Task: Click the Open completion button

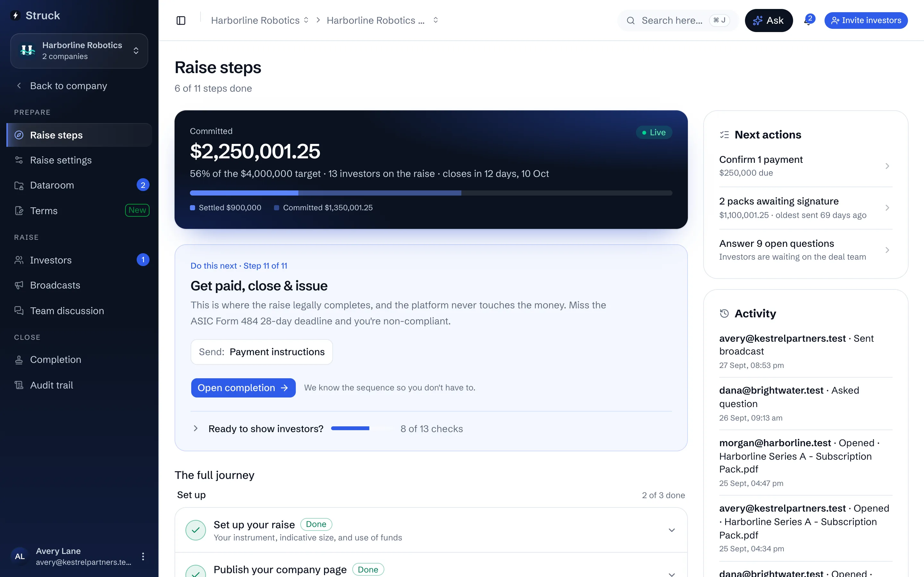Action: (x=243, y=388)
